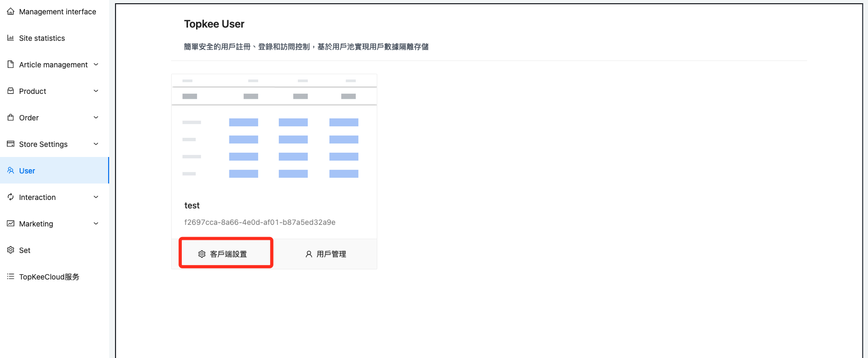Click the Product box icon in sidebar
Image resolution: width=868 pixels, height=358 pixels.
click(11, 91)
